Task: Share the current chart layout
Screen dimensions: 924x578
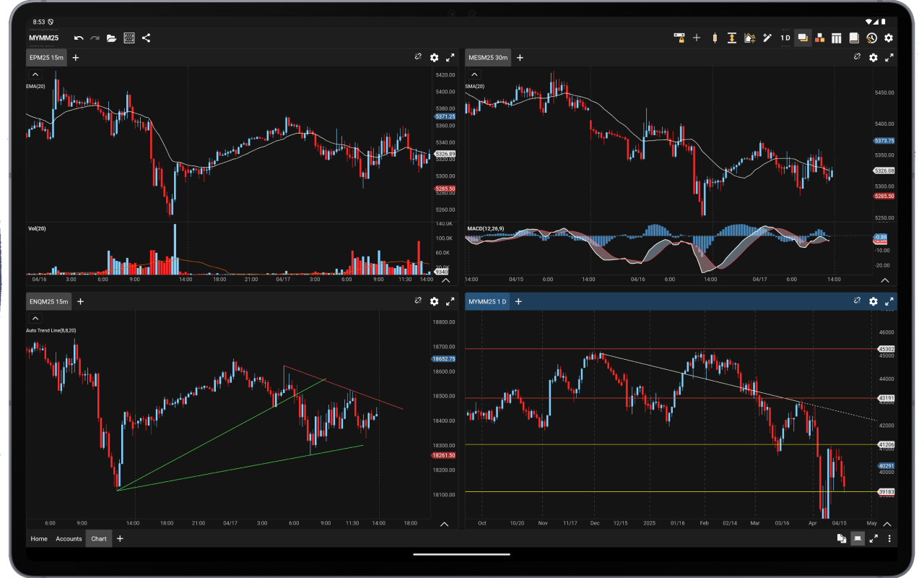Action: click(147, 38)
